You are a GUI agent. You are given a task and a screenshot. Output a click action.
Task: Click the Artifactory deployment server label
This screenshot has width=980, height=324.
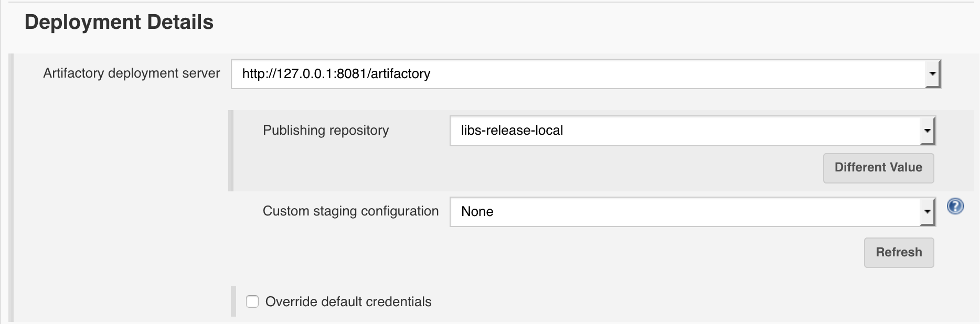click(x=132, y=73)
